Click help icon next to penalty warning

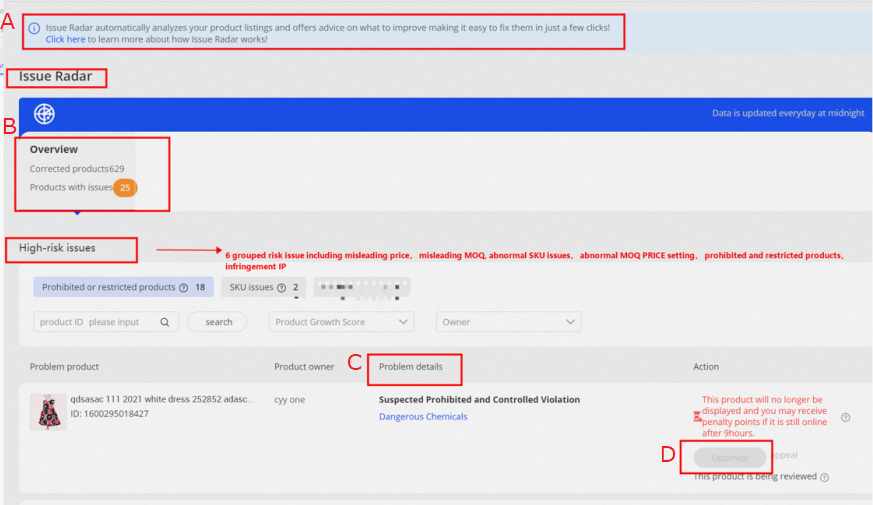[x=846, y=417]
